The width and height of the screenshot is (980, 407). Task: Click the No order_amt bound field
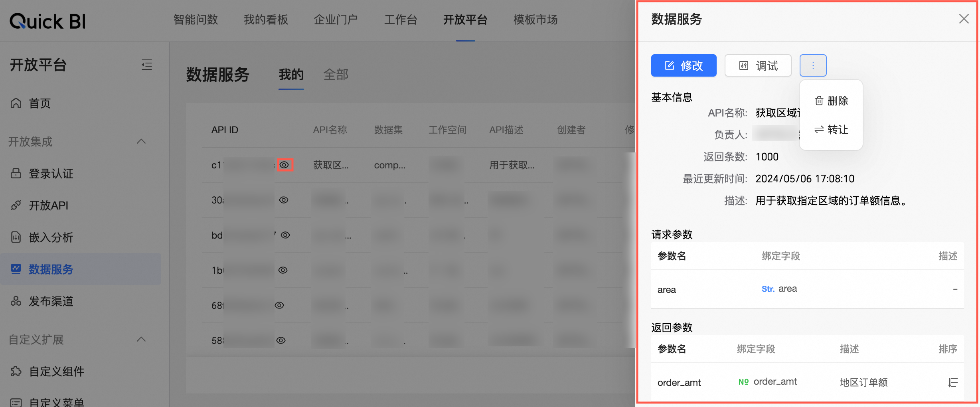pos(767,381)
